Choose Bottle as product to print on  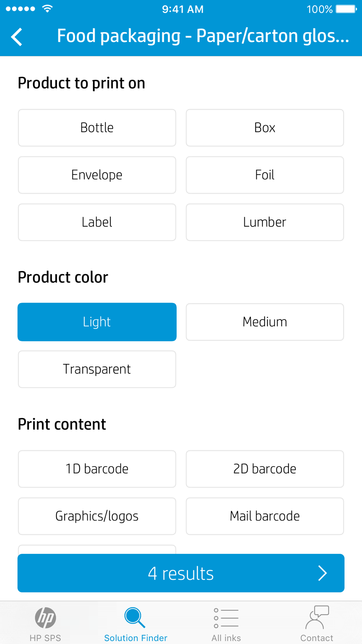point(97,128)
